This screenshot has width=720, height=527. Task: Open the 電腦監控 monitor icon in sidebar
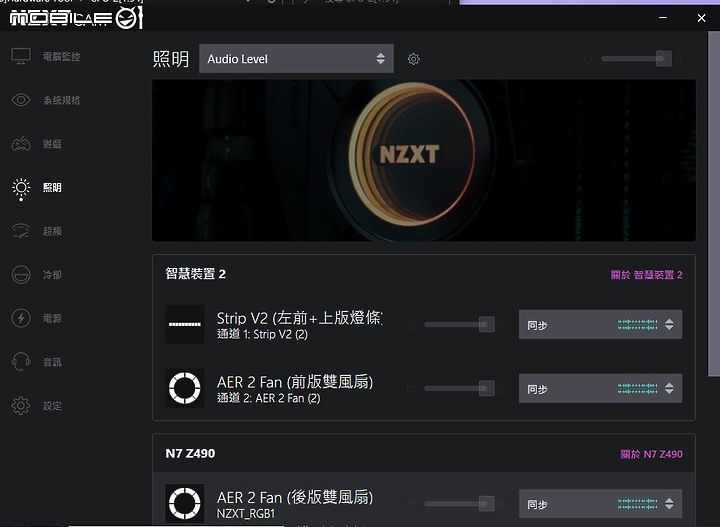[x=21, y=56]
